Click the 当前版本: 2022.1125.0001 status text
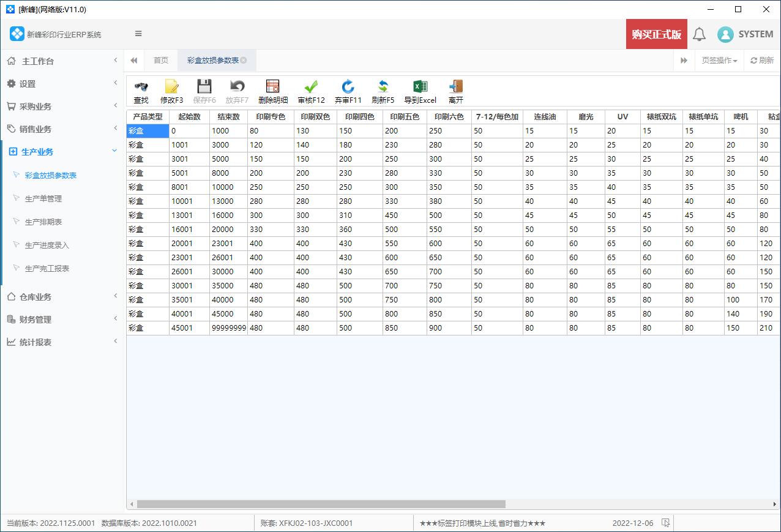This screenshot has width=781, height=532. 51,523
